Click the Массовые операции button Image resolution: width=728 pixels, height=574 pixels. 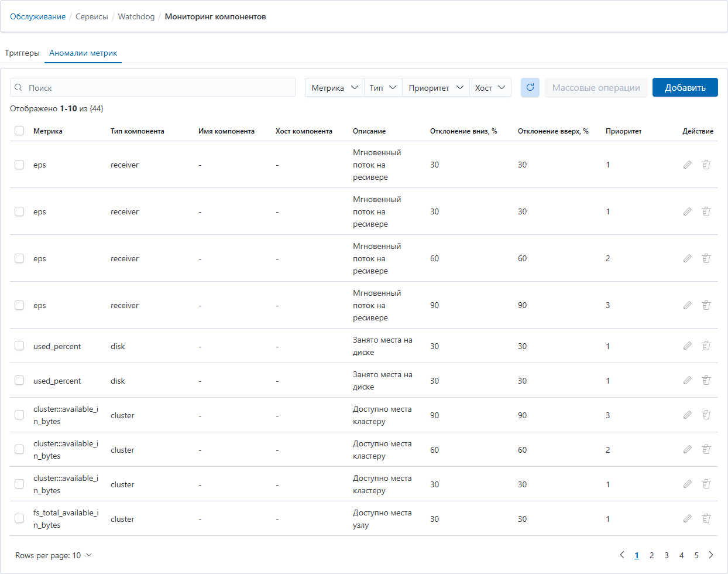(596, 87)
